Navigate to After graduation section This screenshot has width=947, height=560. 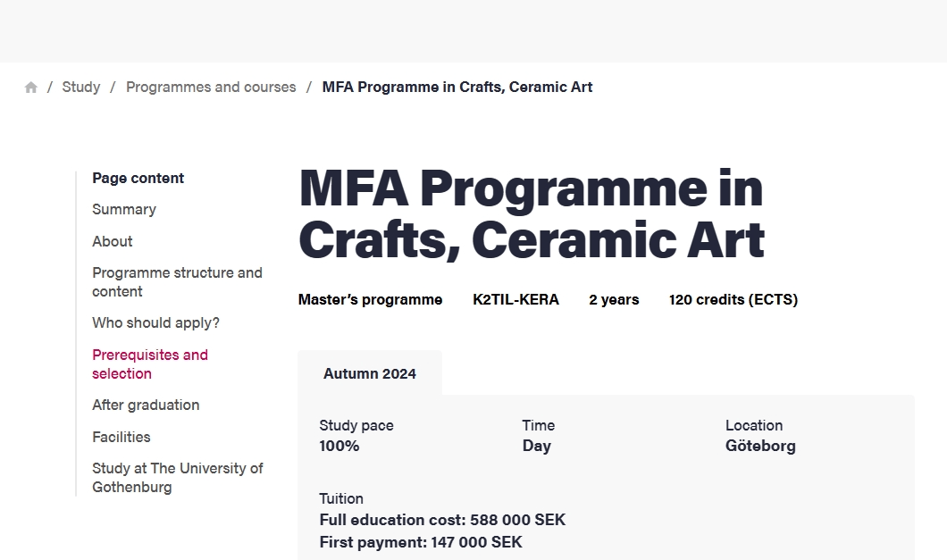146,405
